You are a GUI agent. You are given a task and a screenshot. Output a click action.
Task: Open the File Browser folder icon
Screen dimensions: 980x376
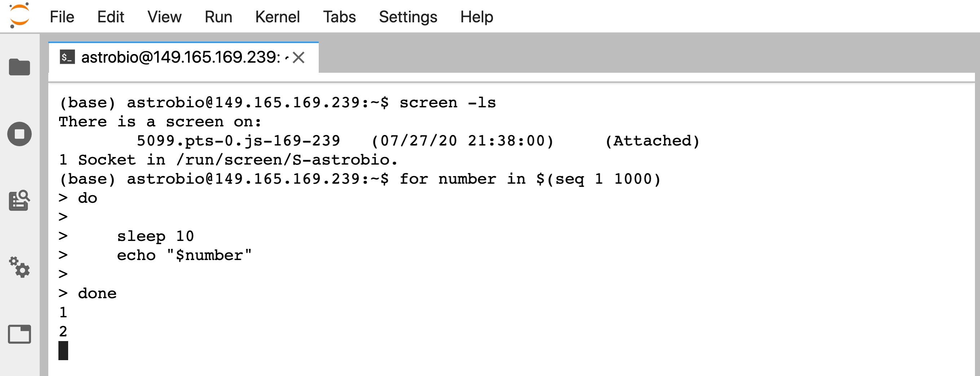coord(19,67)
